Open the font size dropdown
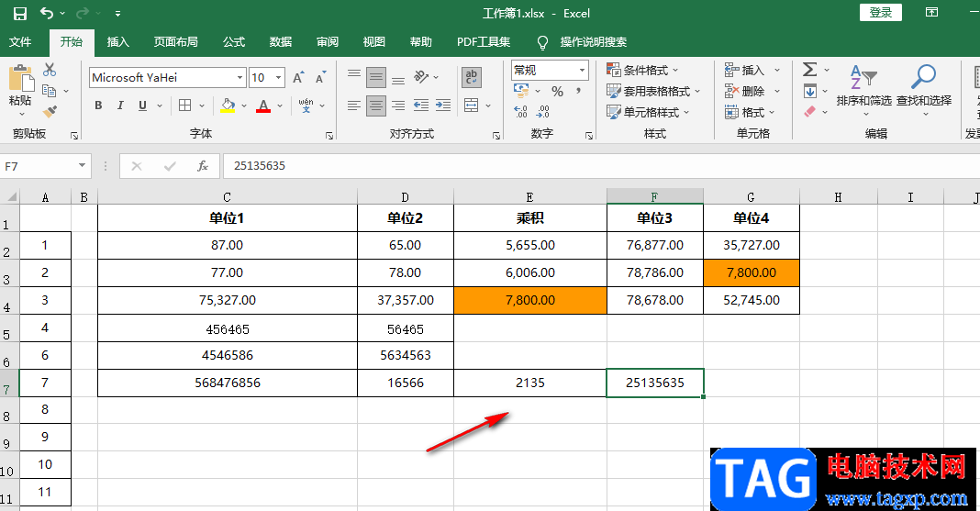 [279, 77]
